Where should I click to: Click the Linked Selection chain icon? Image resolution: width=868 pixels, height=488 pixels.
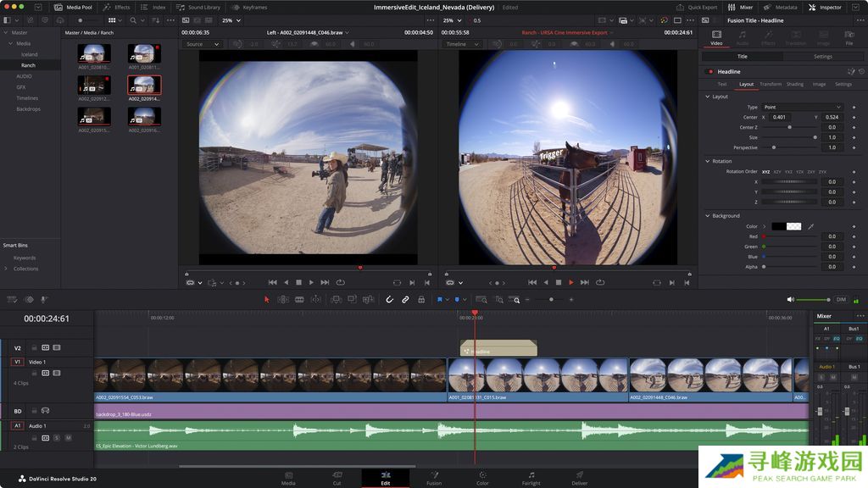click(405, 299)
